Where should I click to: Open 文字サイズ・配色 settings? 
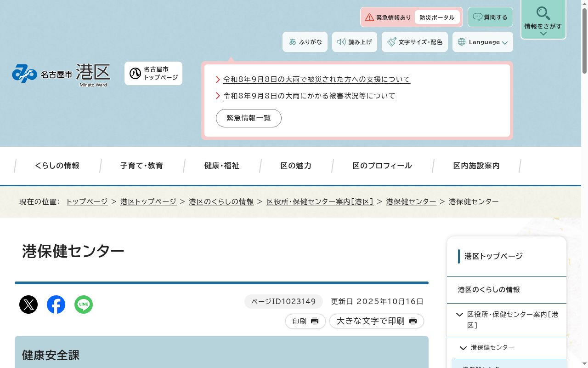(415, 42)
